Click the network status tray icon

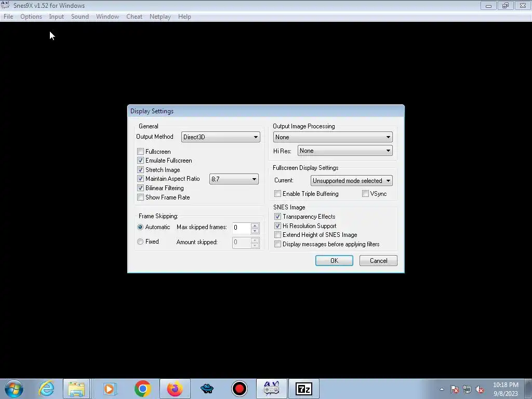[467, 389]
